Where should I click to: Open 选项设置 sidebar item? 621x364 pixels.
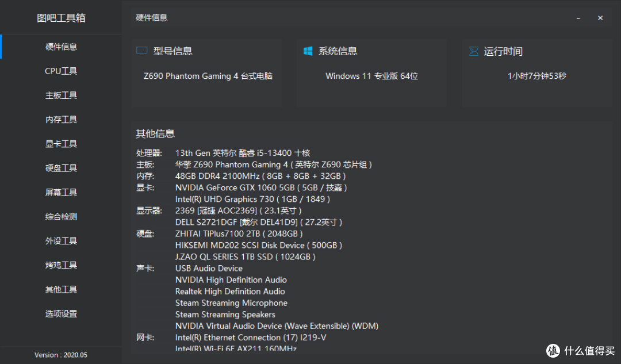coord(61,313)
